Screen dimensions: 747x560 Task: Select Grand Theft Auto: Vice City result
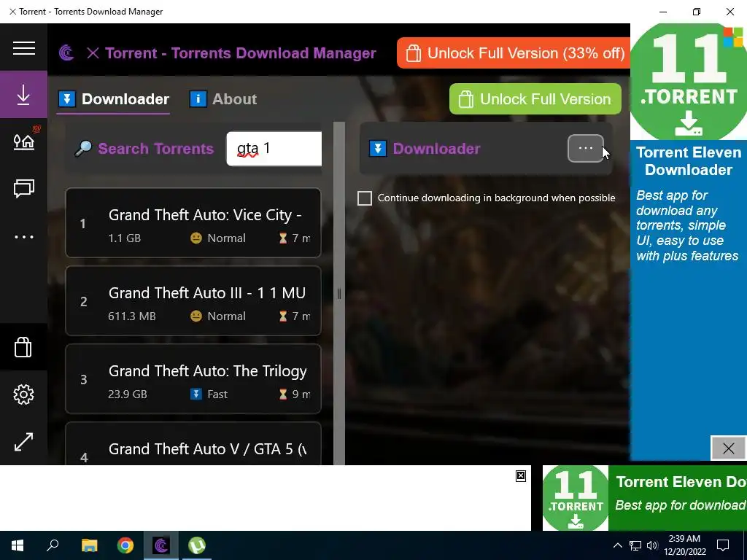pyautogui.click(x=193, y=223)
